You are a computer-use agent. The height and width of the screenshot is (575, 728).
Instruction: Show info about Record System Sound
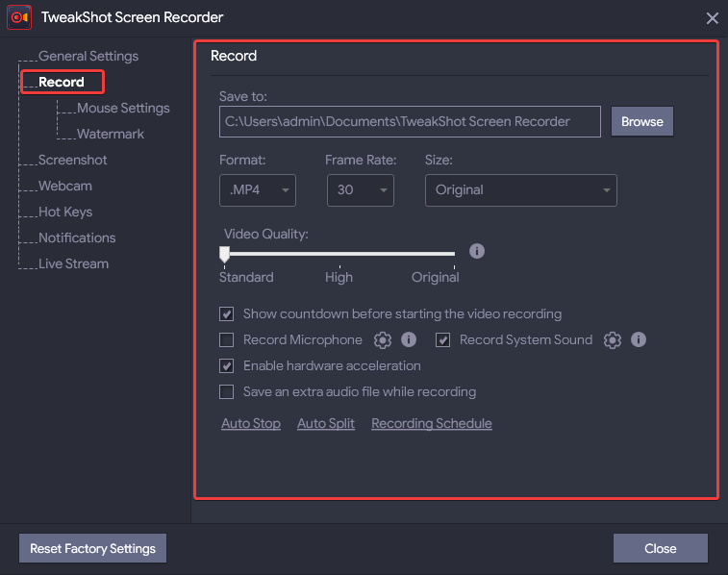[639, 339]
